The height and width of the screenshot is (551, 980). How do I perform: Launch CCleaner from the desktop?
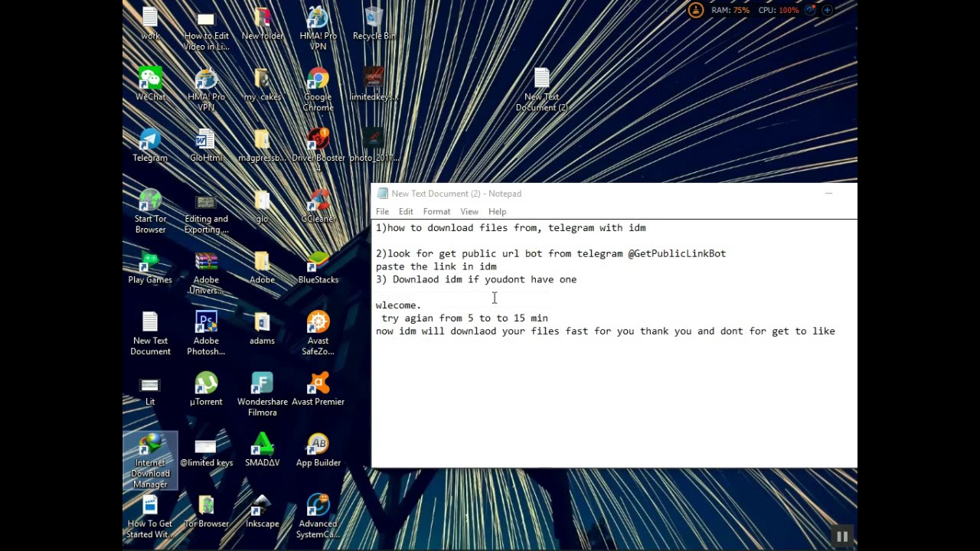coord(318,207)
